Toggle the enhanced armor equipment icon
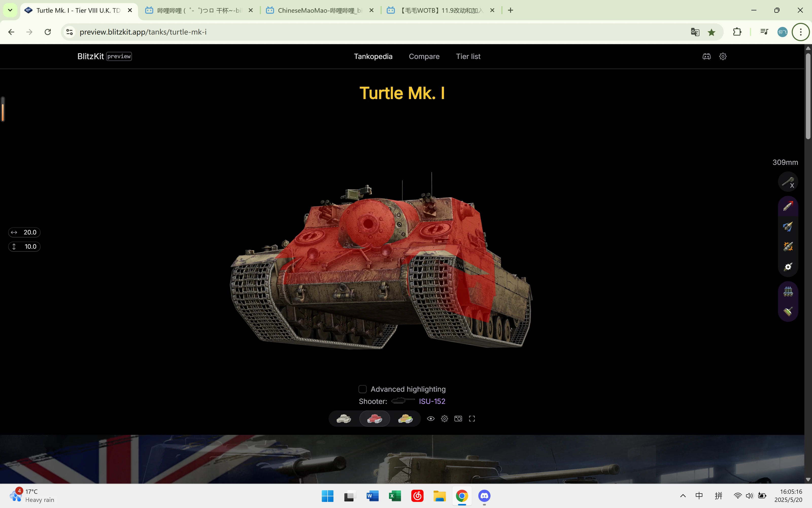The image size is (812, 508). pyautogui.click(x=788, y=311)
